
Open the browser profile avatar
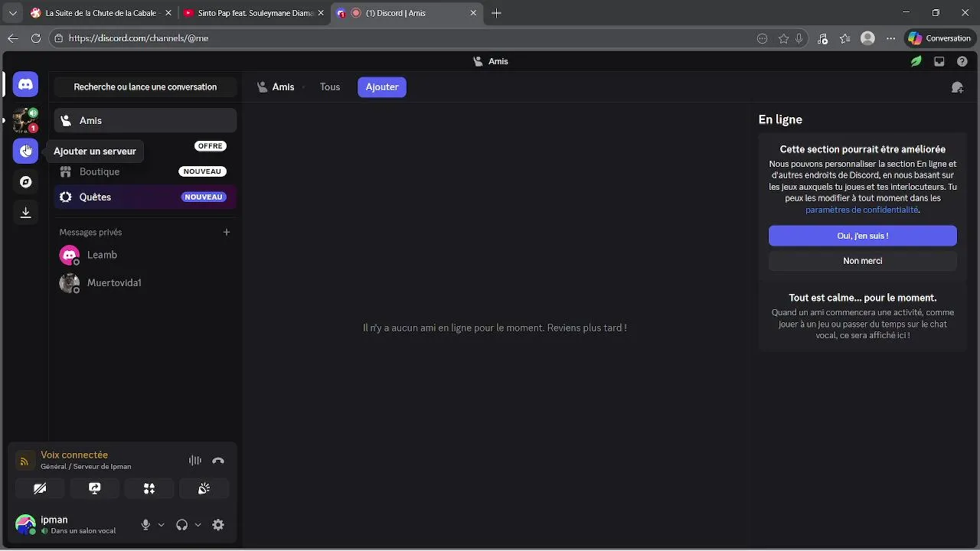867,38
